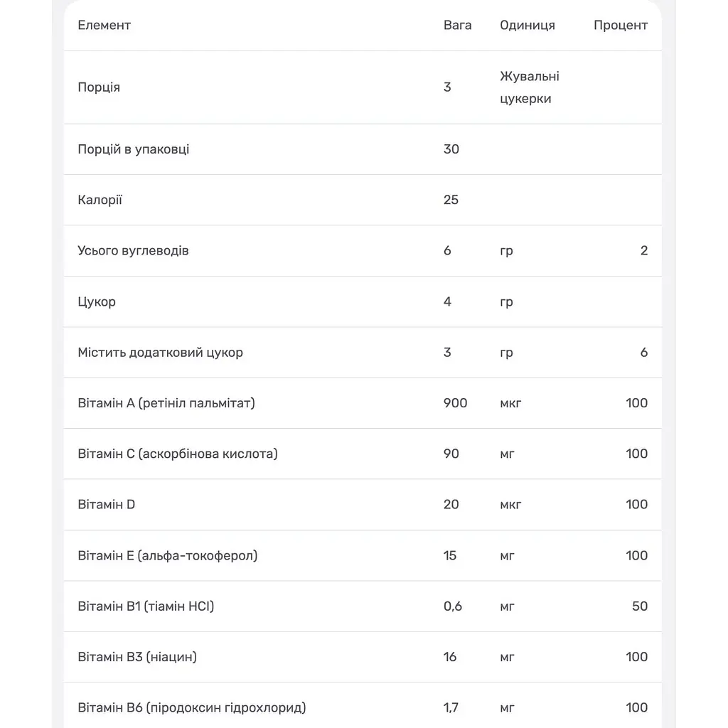Screen dimensions: 728x728
Task: Select Вітамін E (альфа-токоферол) label
Action: pos(168,555)
